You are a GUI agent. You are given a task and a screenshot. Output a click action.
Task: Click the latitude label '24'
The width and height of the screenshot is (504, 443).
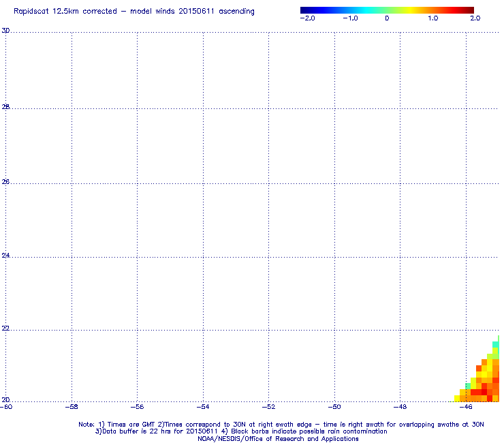click(x=5, y=256)
